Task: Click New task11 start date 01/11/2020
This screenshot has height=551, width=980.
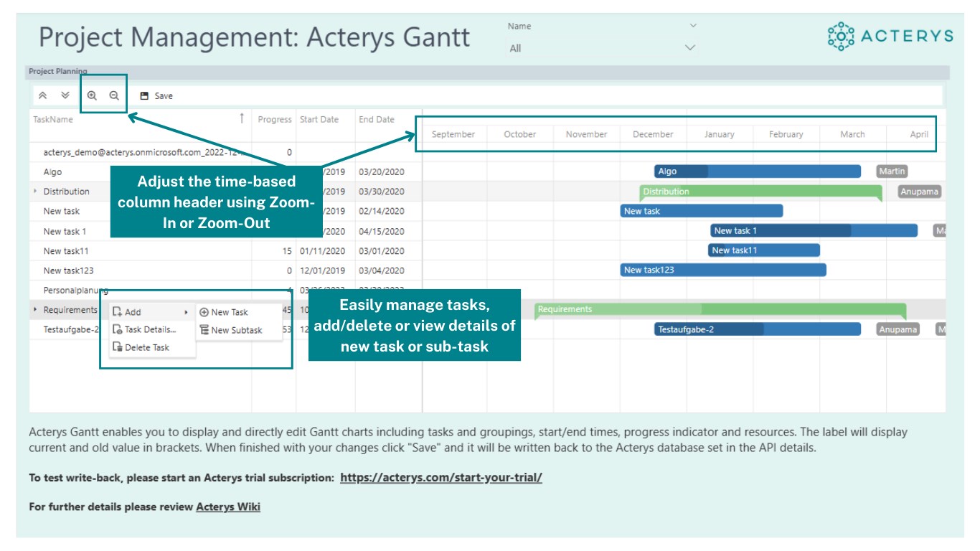Action: tap(322, 251)
